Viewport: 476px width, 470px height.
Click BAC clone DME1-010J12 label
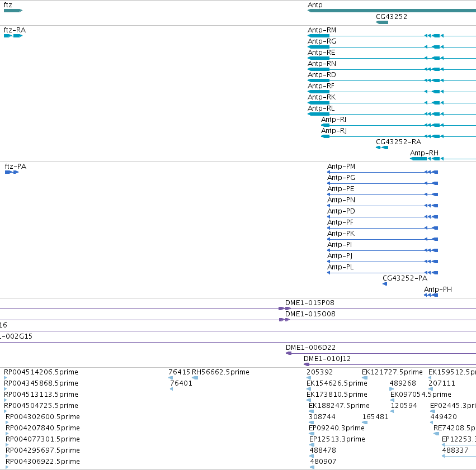coord(327,359)
